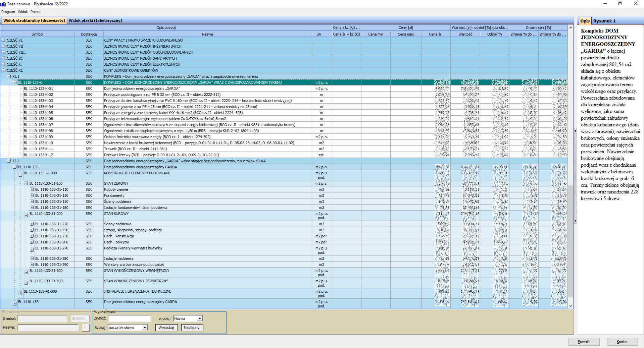
Task: Expand Fundamenty node BL 1110-133-31-120
Action: point(32,195)
